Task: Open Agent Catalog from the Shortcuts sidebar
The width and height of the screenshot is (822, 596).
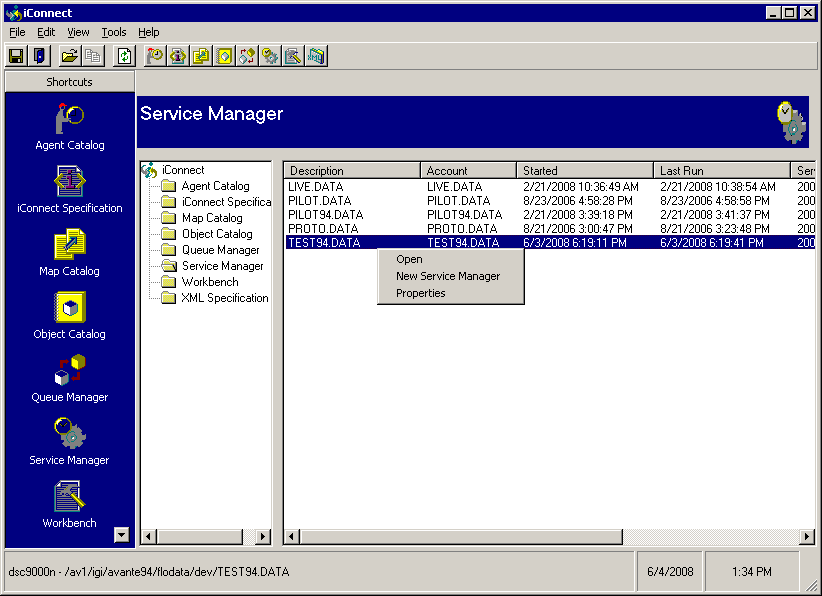Action: pyautogui.click(x=70, y=120)
